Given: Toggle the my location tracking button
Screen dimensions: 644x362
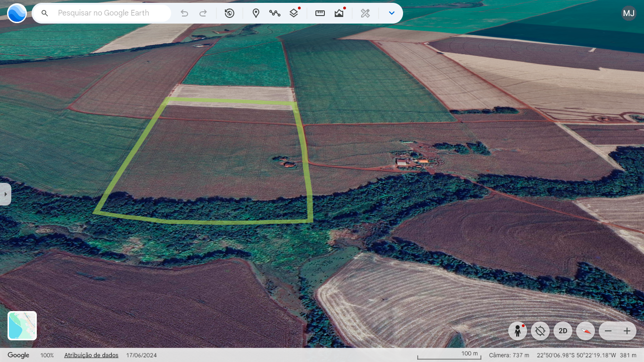Looking at the screenshot, I should 540,331.
